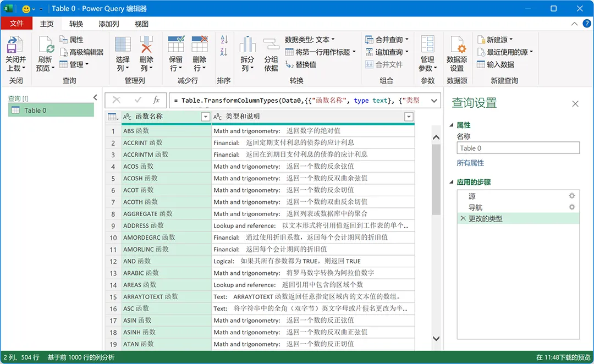Confirm the formula with the checkmark icon
This screenshot has height=364, width=594.
click(137, 100)
